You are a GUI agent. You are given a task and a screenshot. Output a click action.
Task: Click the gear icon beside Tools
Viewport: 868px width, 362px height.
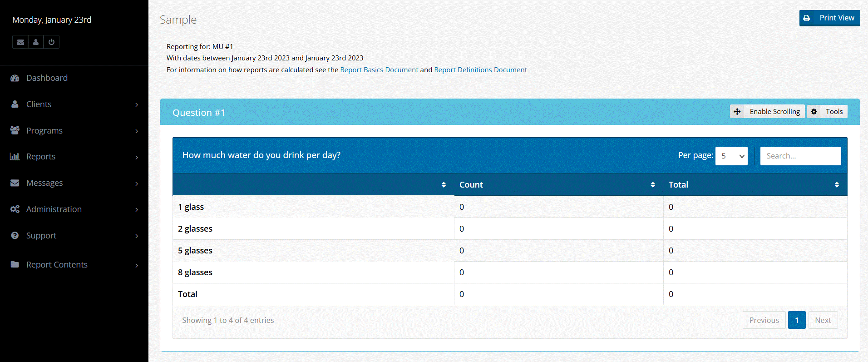[x=814, y=112]
